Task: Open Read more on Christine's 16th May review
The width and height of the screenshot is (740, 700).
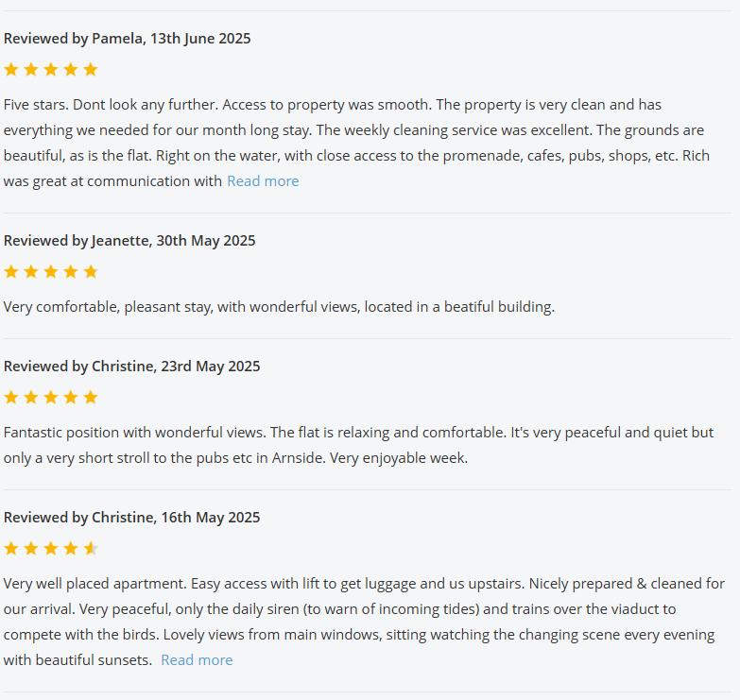Action: click(197, 660)
